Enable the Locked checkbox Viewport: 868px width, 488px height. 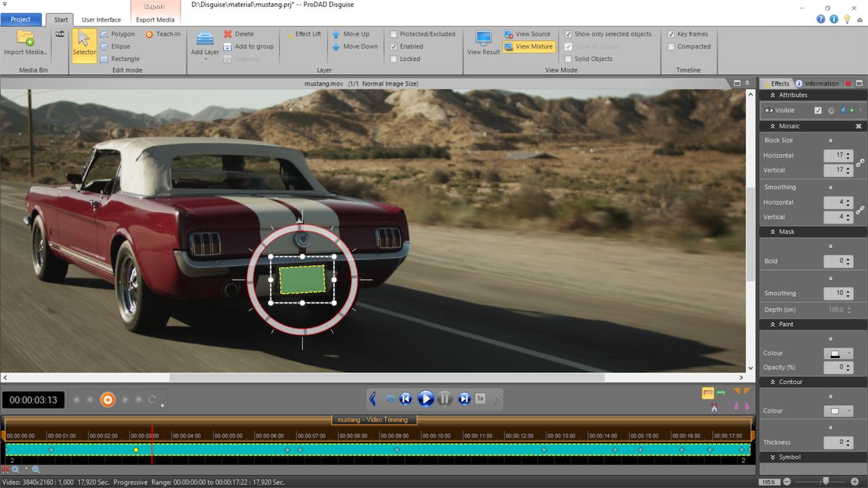[394, 59]
